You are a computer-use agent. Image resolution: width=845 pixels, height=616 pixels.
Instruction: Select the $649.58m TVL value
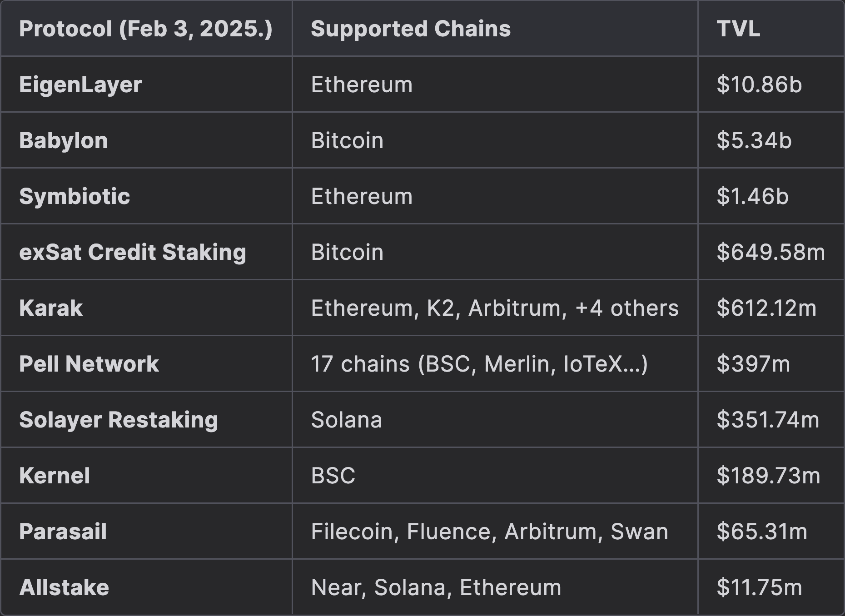pos(770,253)
